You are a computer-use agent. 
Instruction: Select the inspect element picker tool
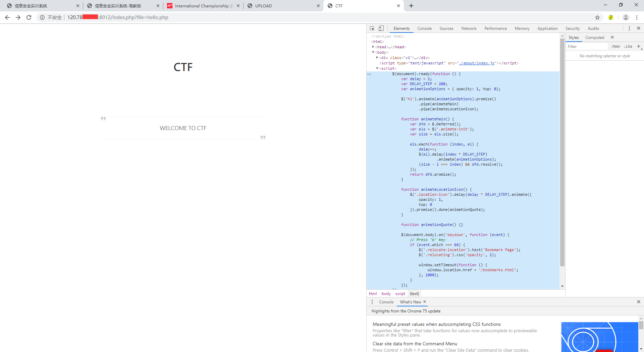372,28
